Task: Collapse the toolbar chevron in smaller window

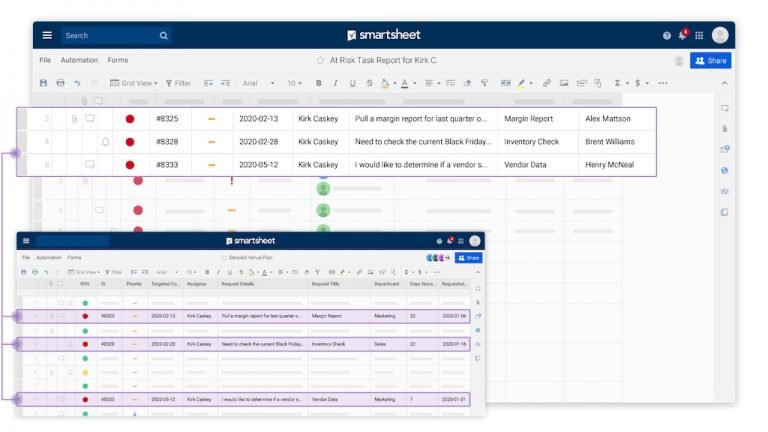Action: pos(478,272)
